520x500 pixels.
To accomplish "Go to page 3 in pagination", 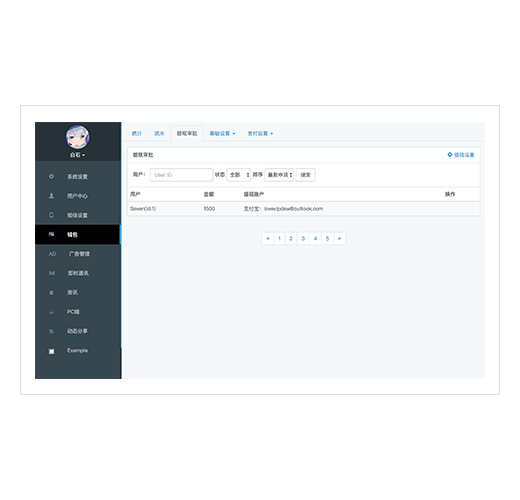I will pyautogui.click(x=303, y=238).
